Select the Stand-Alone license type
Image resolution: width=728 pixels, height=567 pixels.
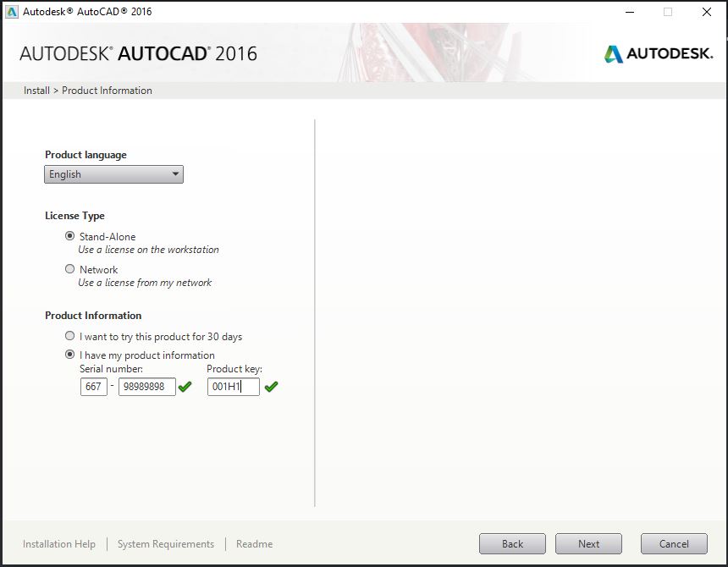point(69,236)
